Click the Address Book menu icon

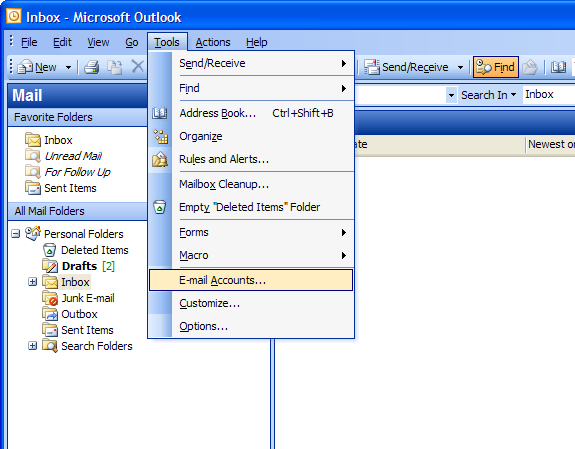tap(160, 113)
